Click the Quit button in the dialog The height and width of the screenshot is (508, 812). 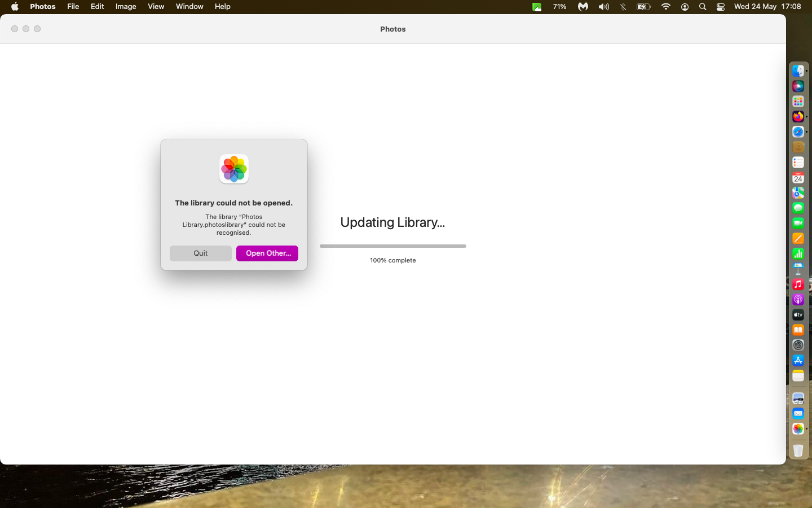[x=200, y=253]
